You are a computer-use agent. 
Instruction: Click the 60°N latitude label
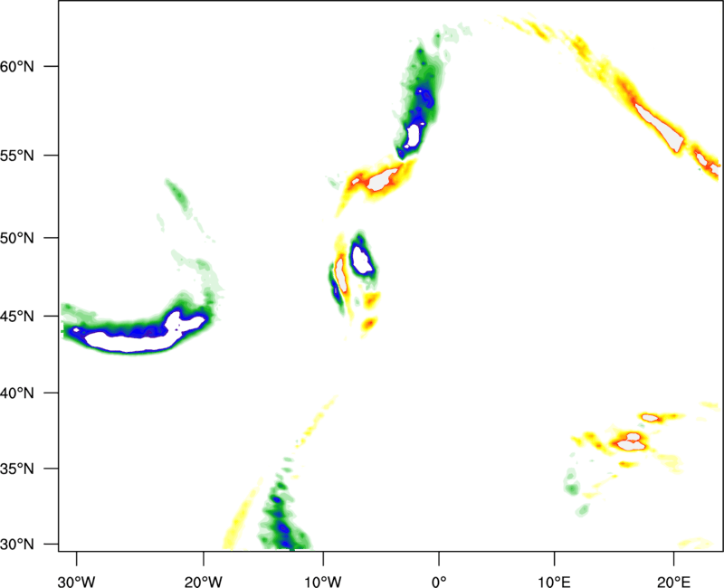[17, 66]
